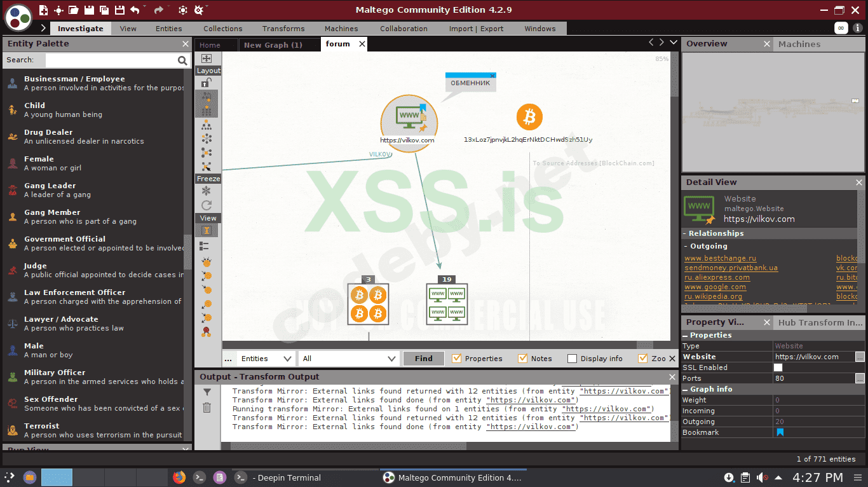
Task: Toggle the Zoo checkbox in the find bar
Action: [x=642, y=359]
